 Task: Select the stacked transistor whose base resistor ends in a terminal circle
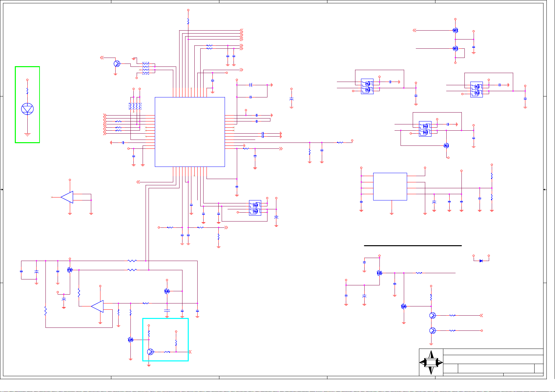click(433, 330)
